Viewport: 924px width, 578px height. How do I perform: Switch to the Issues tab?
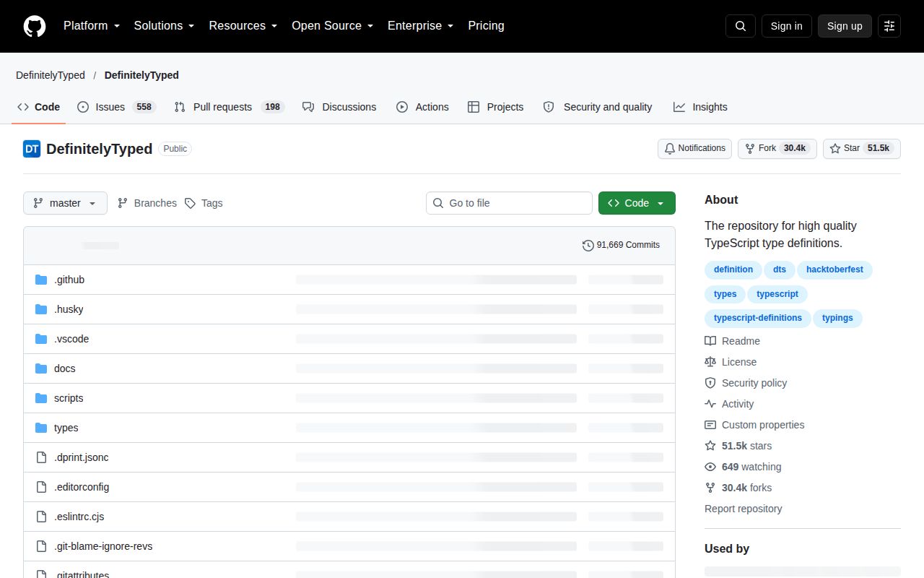pyautogui.click(x=116, y=107)
